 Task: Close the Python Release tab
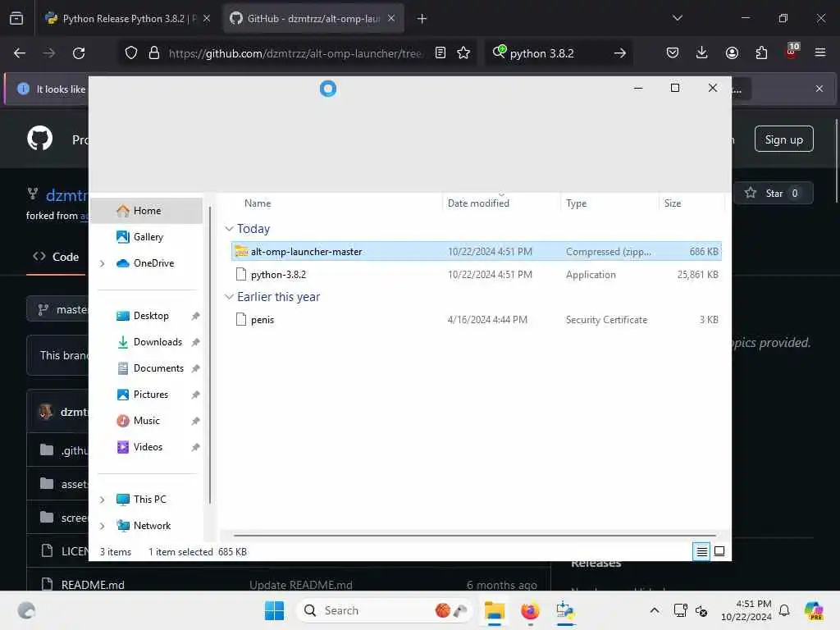(207, 19)
